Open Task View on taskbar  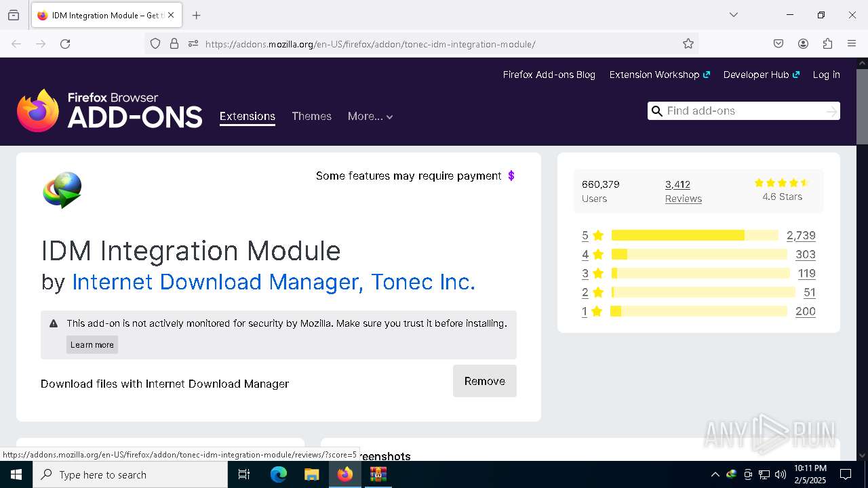point(244,474)
